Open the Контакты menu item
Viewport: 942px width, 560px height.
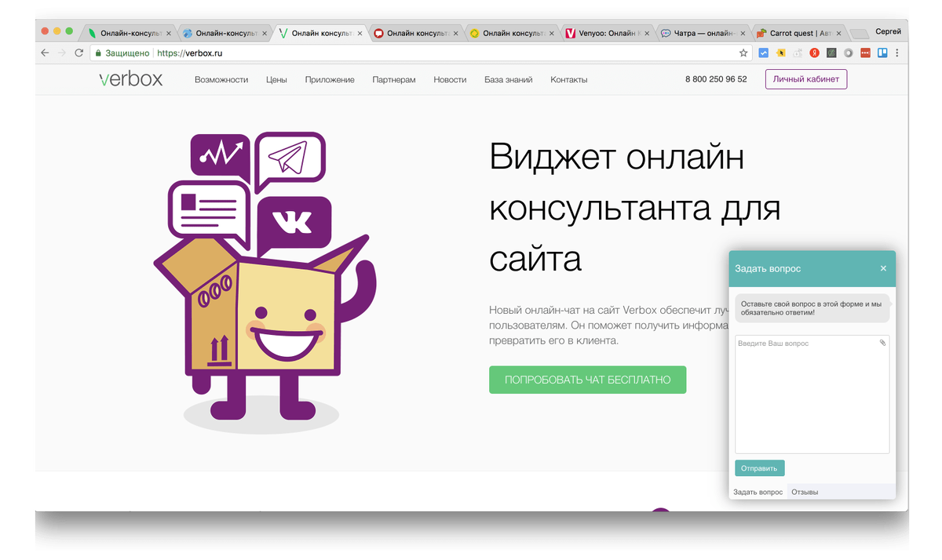569,80
